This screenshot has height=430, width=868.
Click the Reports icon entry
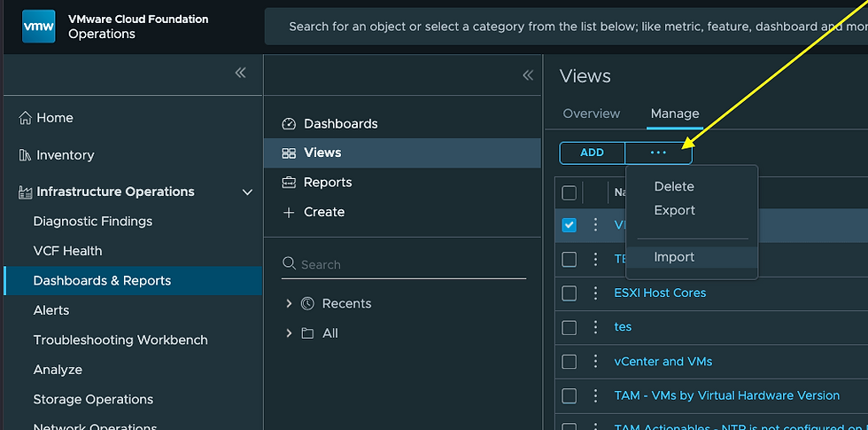289,183
